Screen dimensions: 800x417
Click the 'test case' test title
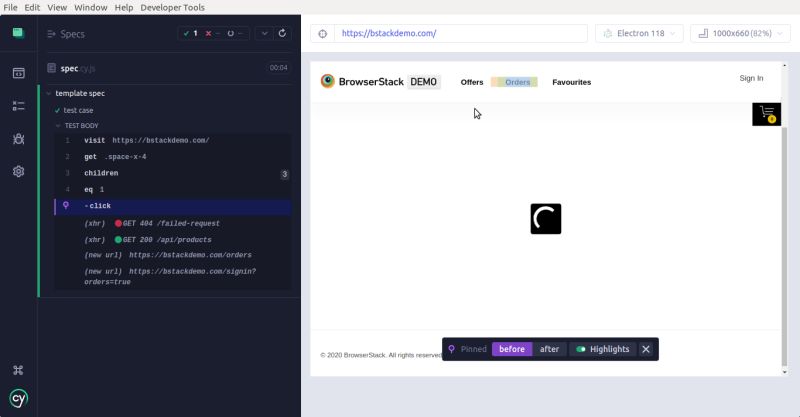[x=78, y=110]
